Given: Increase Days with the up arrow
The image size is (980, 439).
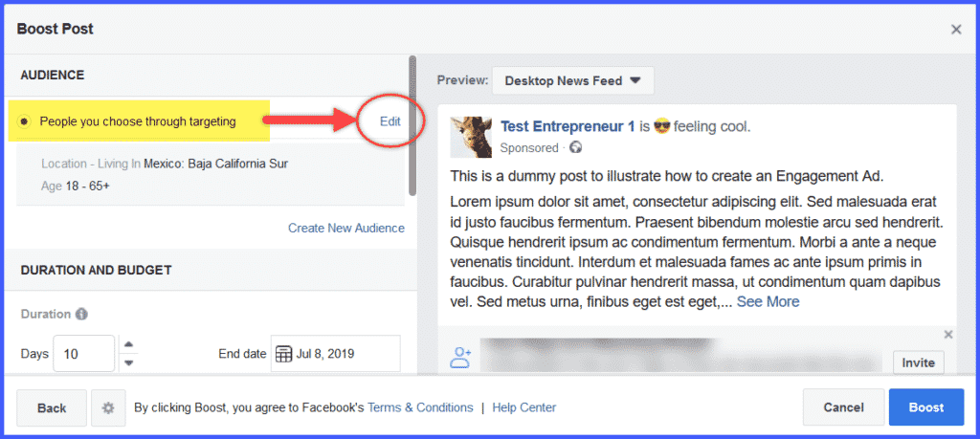Looking at the screenshot, I should [x=128, y=344].
